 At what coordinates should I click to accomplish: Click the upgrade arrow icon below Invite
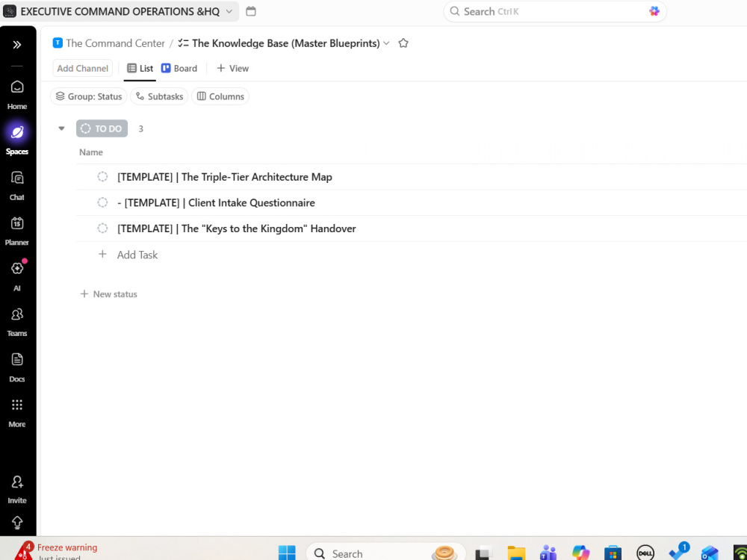(x=17, y=523)
